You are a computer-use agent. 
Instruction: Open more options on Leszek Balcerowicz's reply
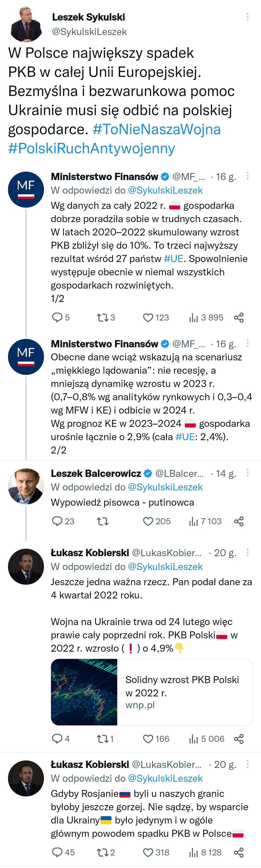(x=247, y=472)
